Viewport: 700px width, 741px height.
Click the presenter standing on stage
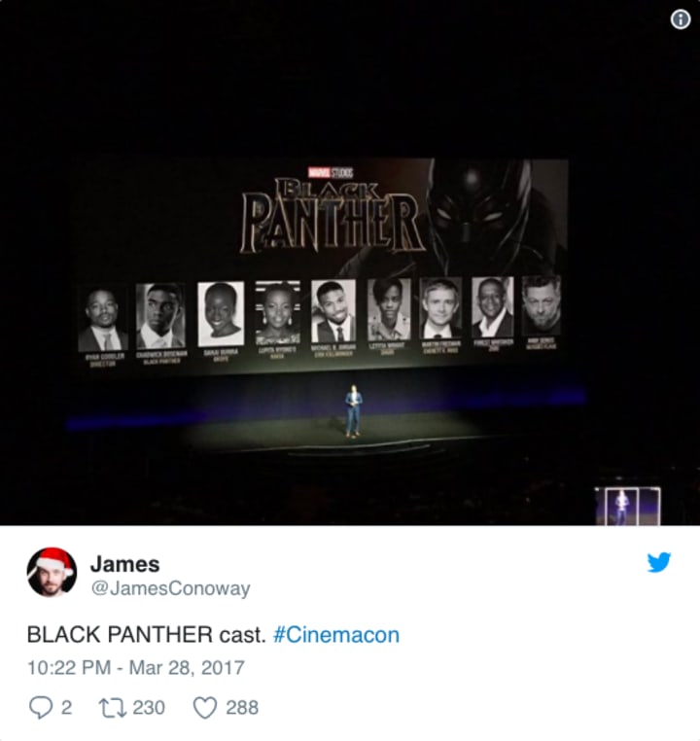pos(353,410)
